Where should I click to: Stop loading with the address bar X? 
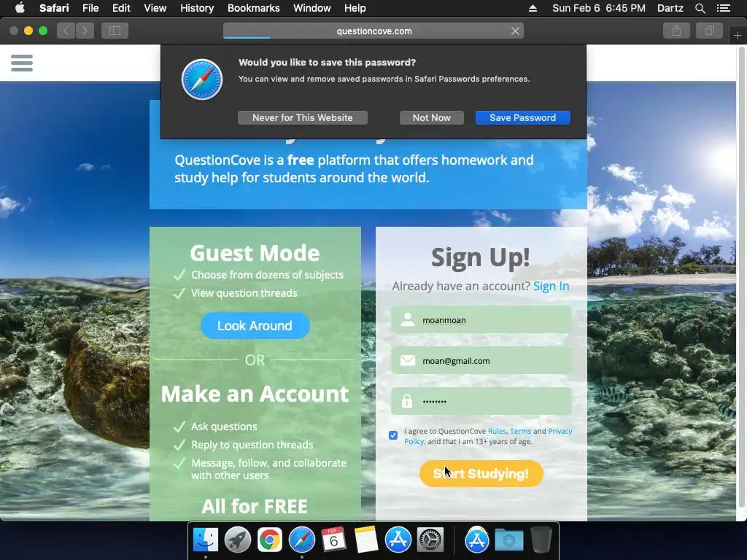coord(515,31)
